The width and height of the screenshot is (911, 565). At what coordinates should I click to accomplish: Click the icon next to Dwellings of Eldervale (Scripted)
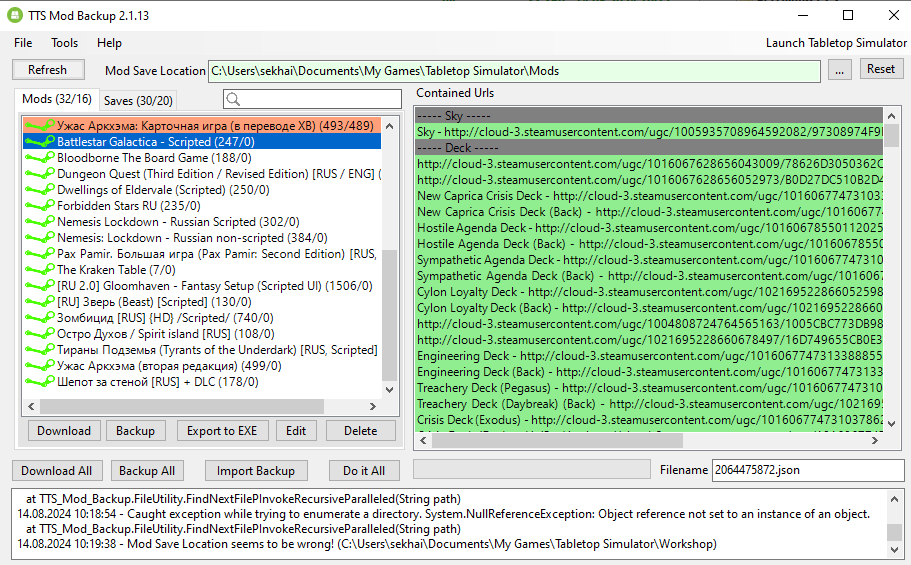point(40,189)
